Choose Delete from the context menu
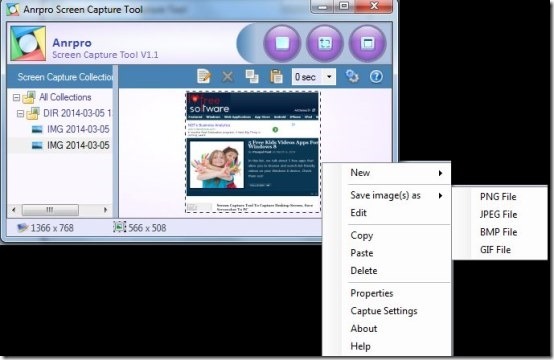Image resolution: width=554 pixels, height=360 pixels. 387,271
